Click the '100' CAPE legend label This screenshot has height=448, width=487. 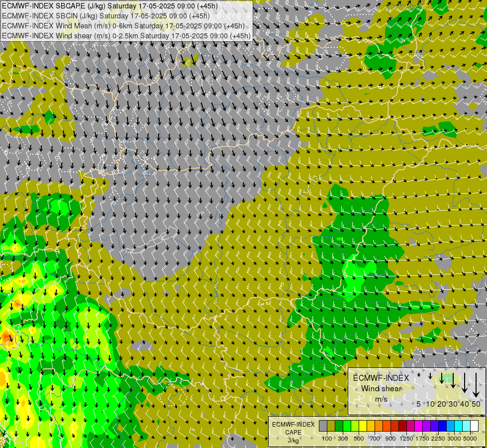tap(327, 439)
